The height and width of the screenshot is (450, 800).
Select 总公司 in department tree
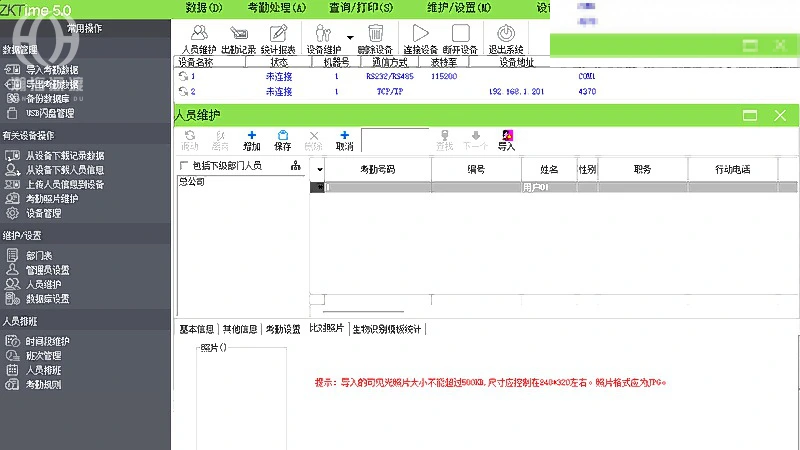click(x=192, y=182)
